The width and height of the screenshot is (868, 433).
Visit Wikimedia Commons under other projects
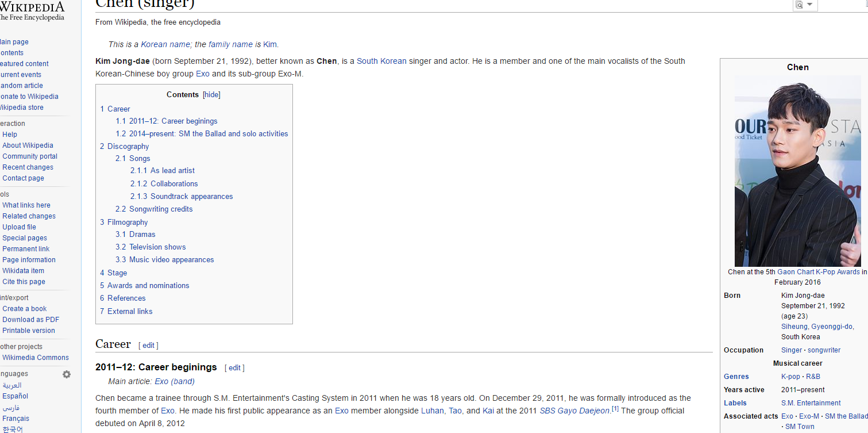click(x=36, y=357)
